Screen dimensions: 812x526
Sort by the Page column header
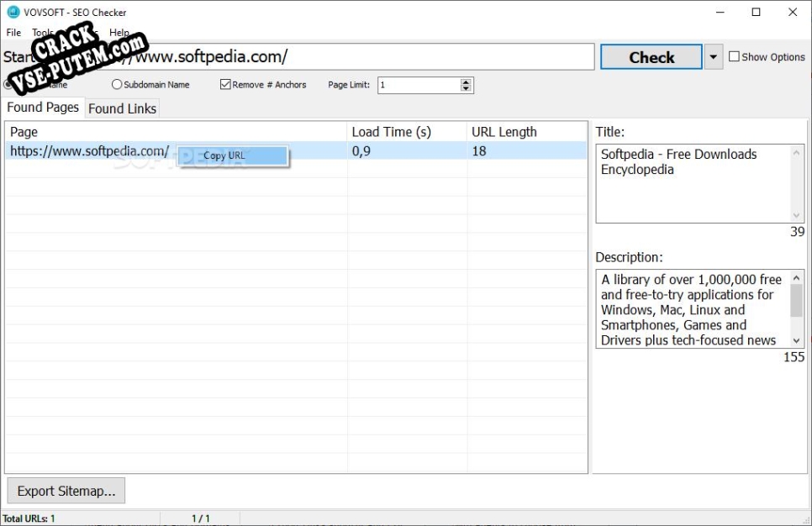click(176, 132)
